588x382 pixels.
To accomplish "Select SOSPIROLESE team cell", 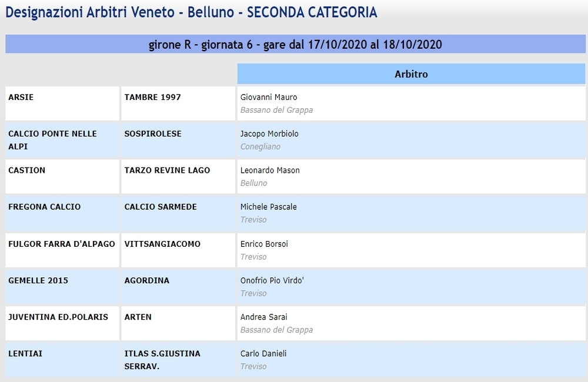I will [178, 140].
